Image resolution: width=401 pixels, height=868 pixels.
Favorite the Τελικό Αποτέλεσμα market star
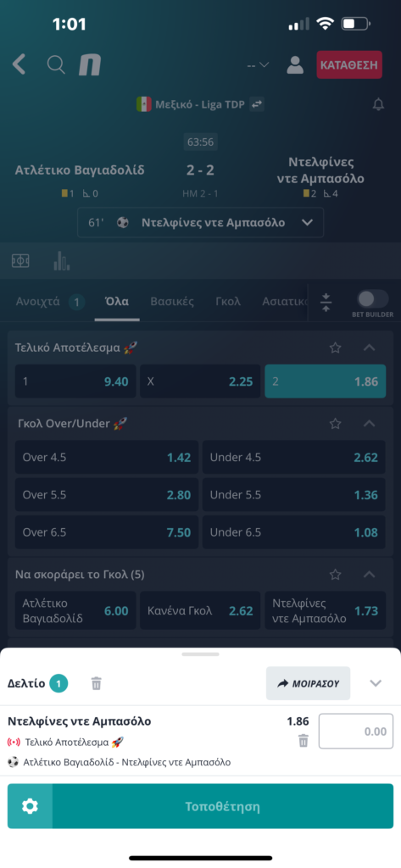335,348
